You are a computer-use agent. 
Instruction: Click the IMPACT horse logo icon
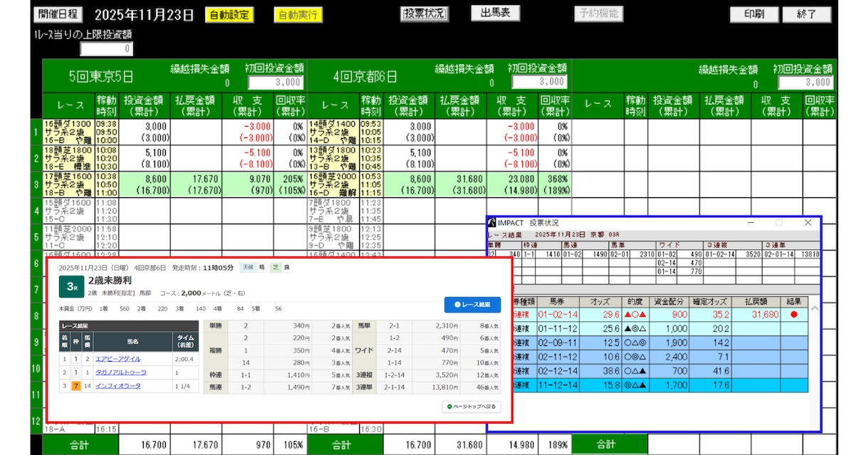point(492,223)
